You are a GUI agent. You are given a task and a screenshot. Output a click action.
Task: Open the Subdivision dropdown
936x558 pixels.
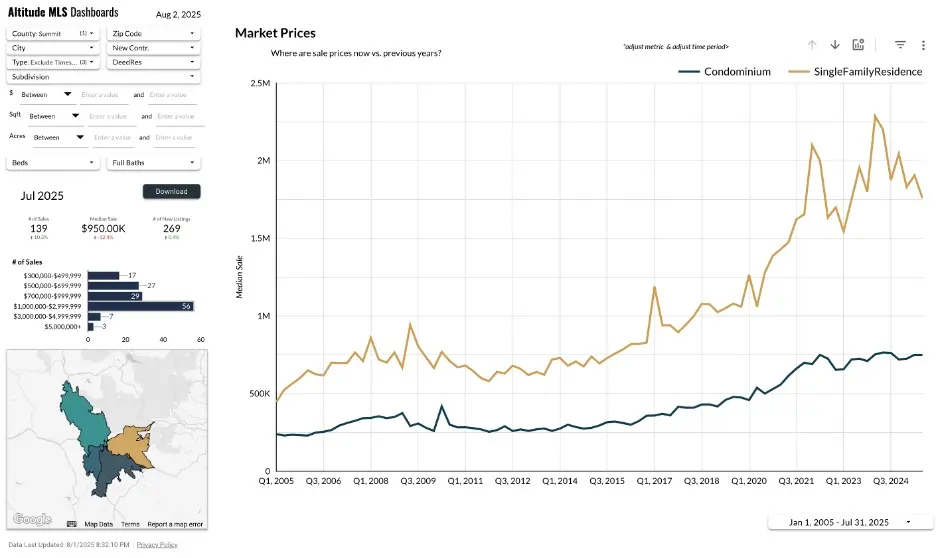click(103, 76)
